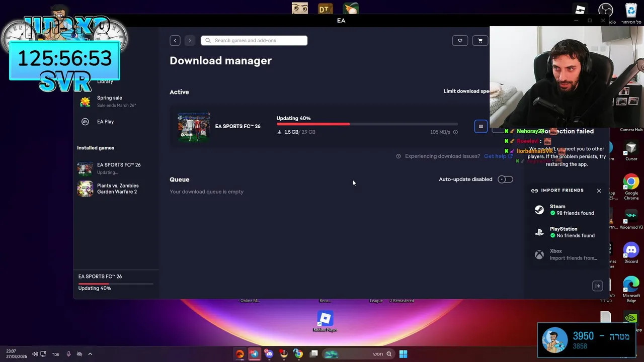Open the wishlist heart icon
Screen dimensions: 644x362
pos(460,41)
